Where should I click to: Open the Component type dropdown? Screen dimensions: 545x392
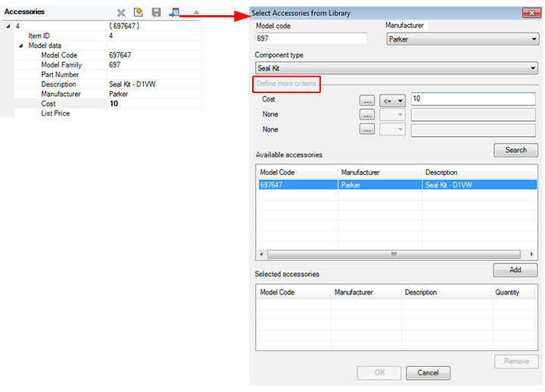click(x=396, y=68)
